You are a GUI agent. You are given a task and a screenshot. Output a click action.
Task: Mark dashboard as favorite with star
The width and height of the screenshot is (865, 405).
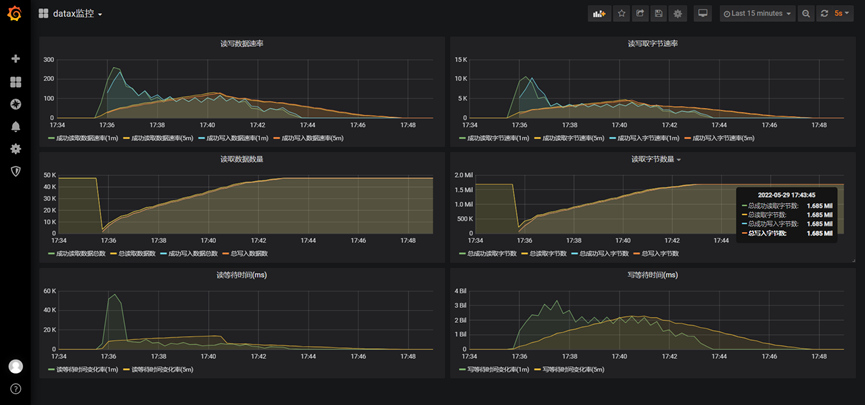(x=622, y=14)
